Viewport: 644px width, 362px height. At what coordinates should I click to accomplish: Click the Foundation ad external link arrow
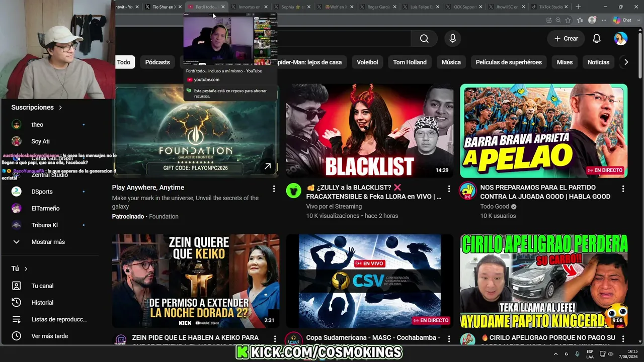(x=268, y=166)
